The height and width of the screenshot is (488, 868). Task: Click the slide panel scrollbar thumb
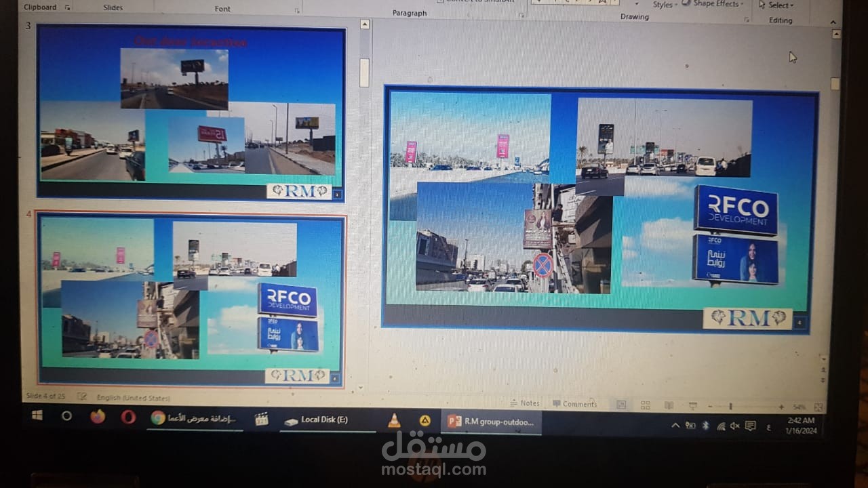(x=364, y=73)
